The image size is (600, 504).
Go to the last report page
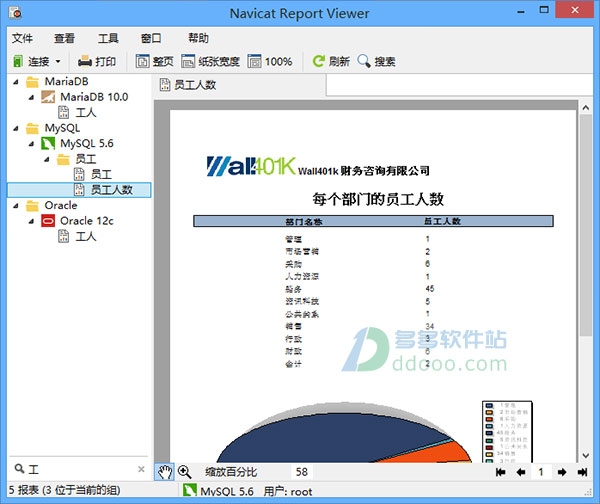point(582,472)
